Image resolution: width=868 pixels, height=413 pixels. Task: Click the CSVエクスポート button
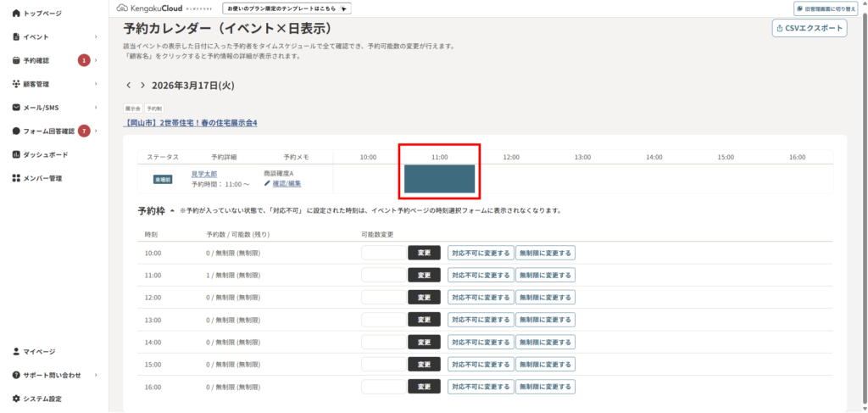click(810, 28)
